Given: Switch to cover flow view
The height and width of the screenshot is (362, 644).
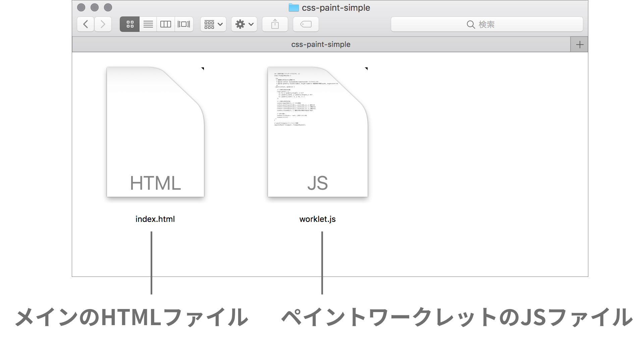Looking at the screenshot, I should coord(184,24).
